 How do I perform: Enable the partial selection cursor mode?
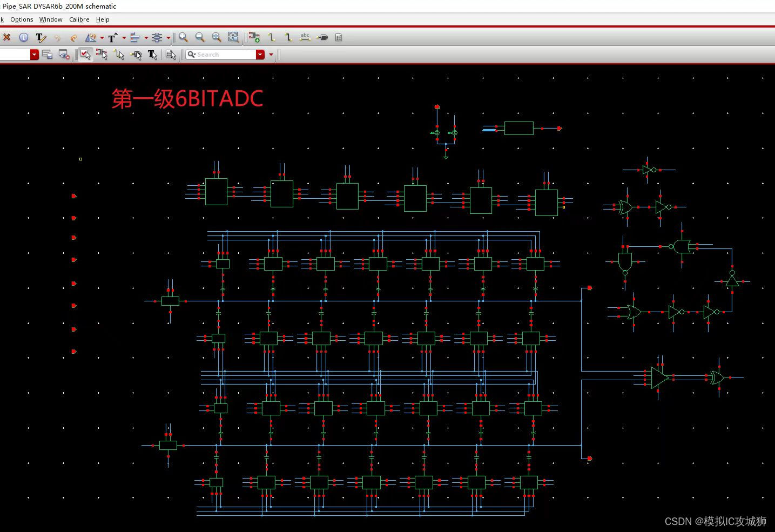102,54
